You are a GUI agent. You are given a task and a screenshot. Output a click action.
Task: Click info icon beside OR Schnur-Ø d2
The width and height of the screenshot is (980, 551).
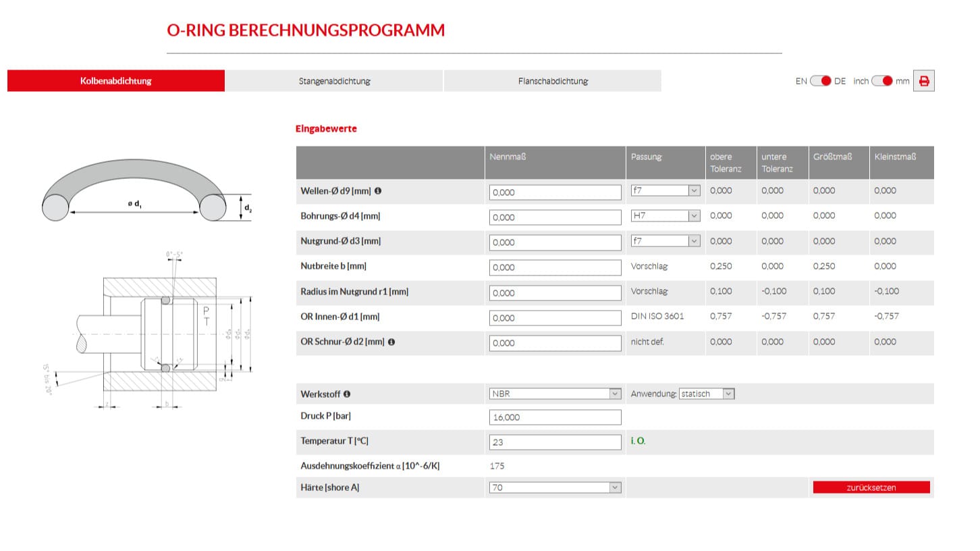(x=391, y=342)
